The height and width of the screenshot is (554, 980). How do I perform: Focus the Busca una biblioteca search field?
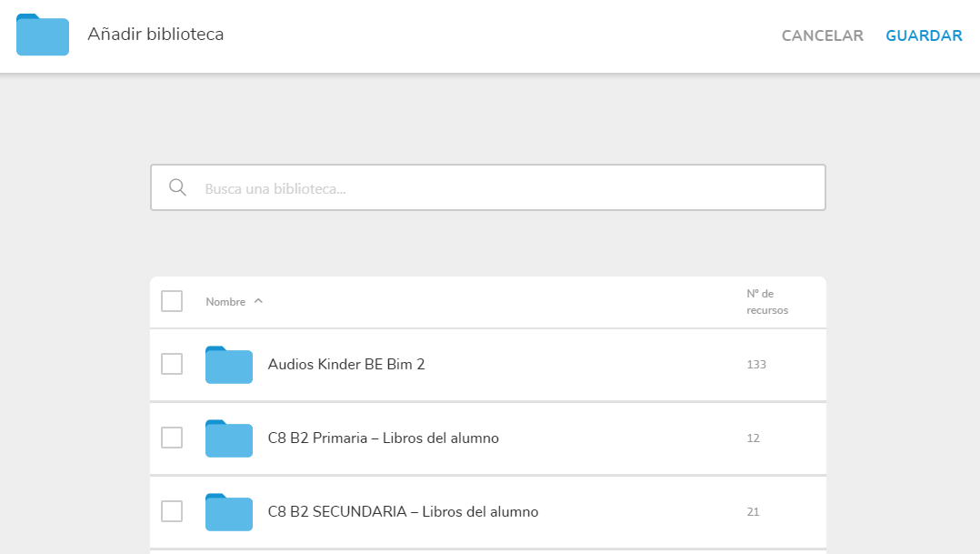(x=509, y=188)
